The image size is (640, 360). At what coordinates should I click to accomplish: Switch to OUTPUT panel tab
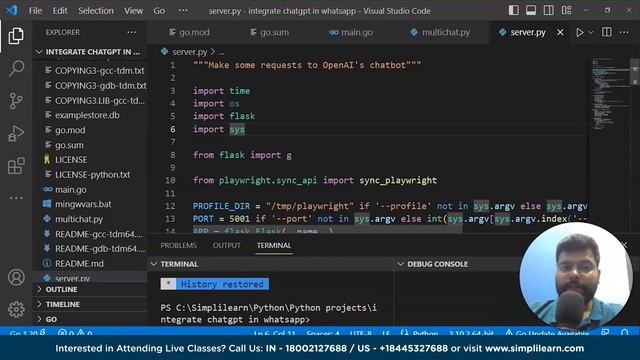[227, 245]
